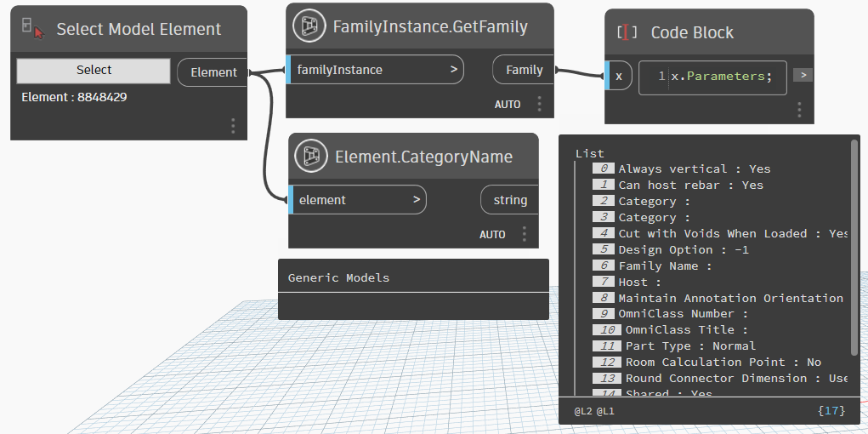Expand element port chevron in Element.CategoryName
Image resolution: width=868 pixels, height=434 pixels.
tap(417, 200)
